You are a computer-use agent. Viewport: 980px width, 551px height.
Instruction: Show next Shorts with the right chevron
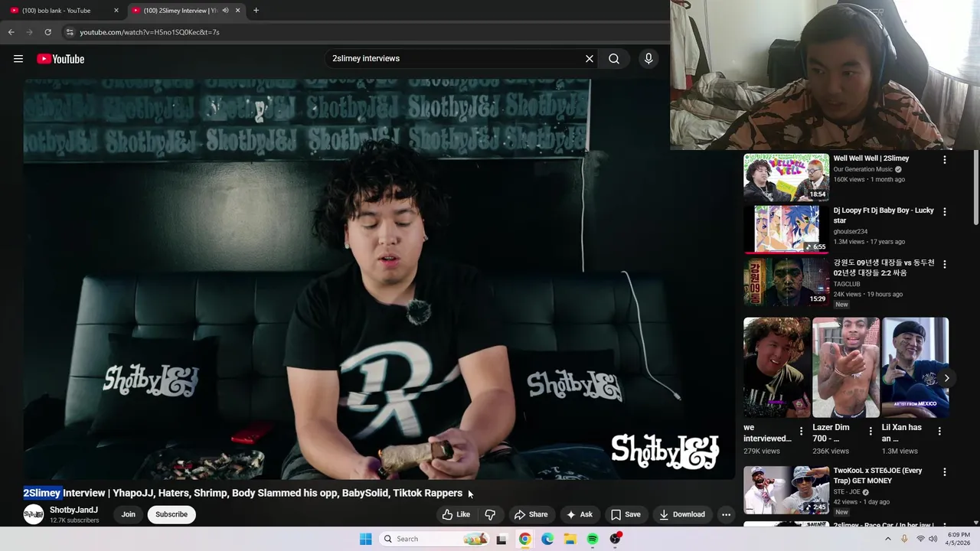tap(946, 378)
